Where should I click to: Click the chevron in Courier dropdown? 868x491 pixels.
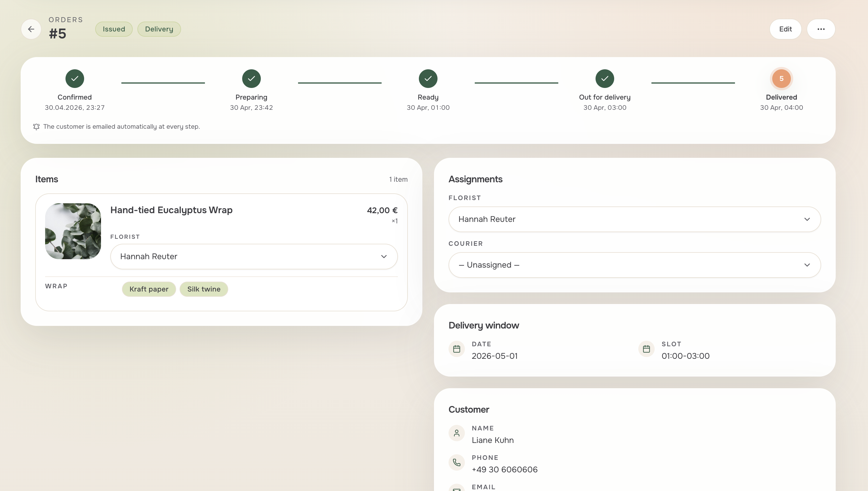coord(807,265)
